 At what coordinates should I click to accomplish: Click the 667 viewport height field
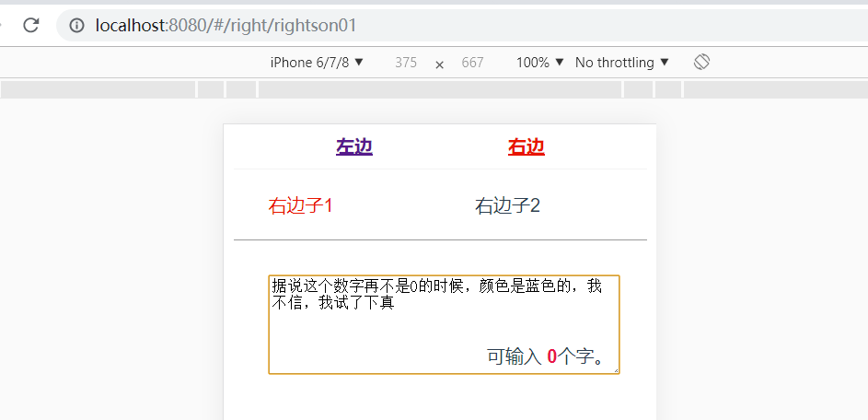[473, 63]
